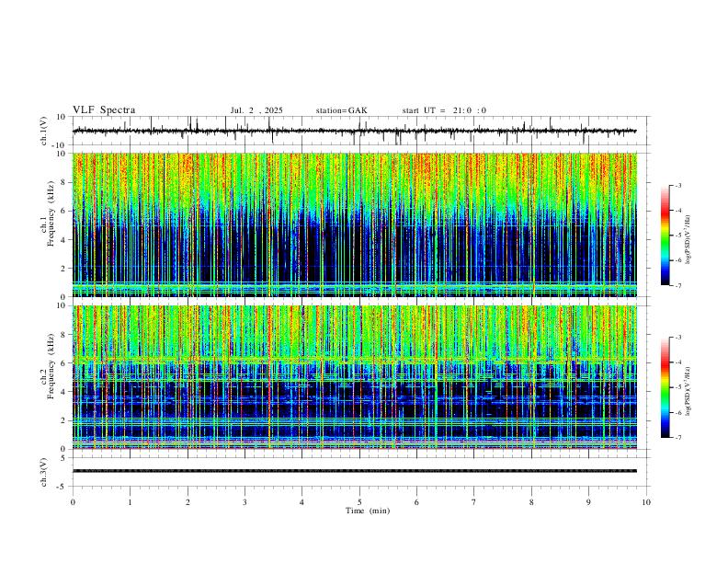Click inside the ch.2 spectrogram panel
The width and height of the screenshot is (728, 563).
(x=355, y=377)
